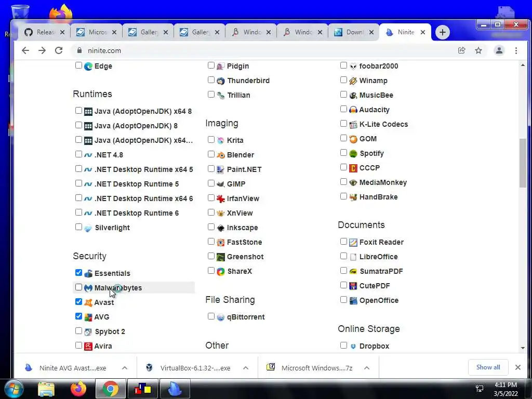Open Firefox from the taskbar

[x=78, y=389]
